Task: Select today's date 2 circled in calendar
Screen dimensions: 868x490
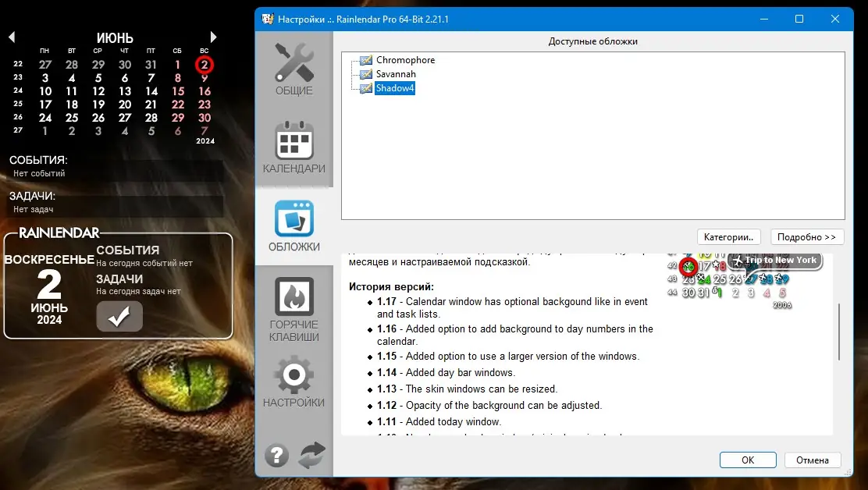Action: 205,65
